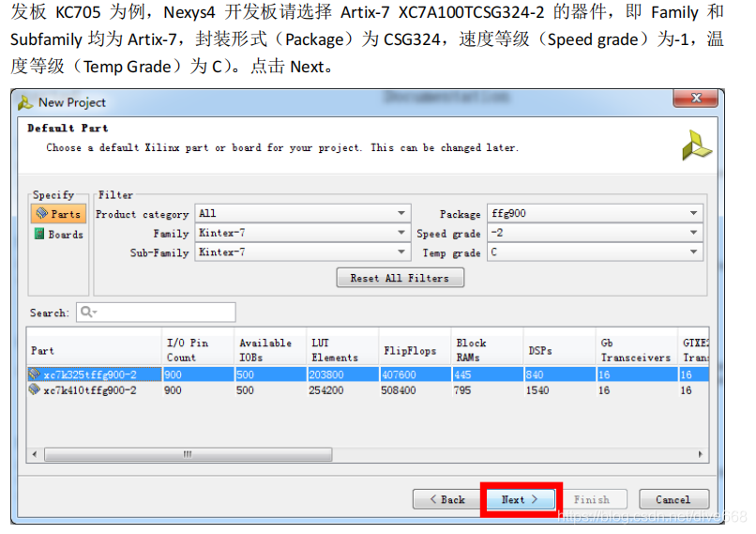The height and width of the screenshot is (534, 756).
Task: Sort by FlipFlops column header
Action: coord(415,350)
